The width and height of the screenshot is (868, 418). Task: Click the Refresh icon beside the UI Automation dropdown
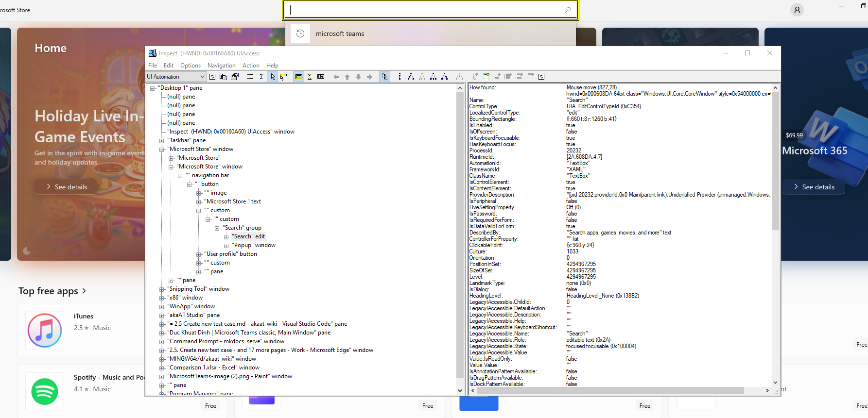[x=212, y=77]
